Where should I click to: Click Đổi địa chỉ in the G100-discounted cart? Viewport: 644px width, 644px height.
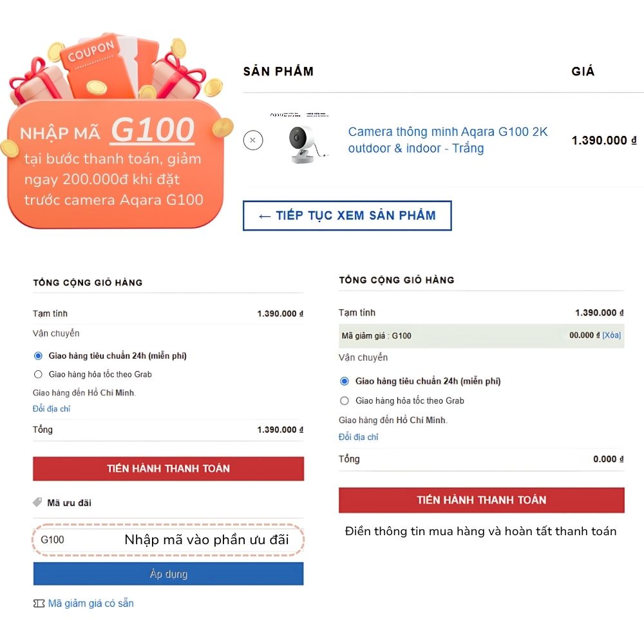(x=359, y=437)
